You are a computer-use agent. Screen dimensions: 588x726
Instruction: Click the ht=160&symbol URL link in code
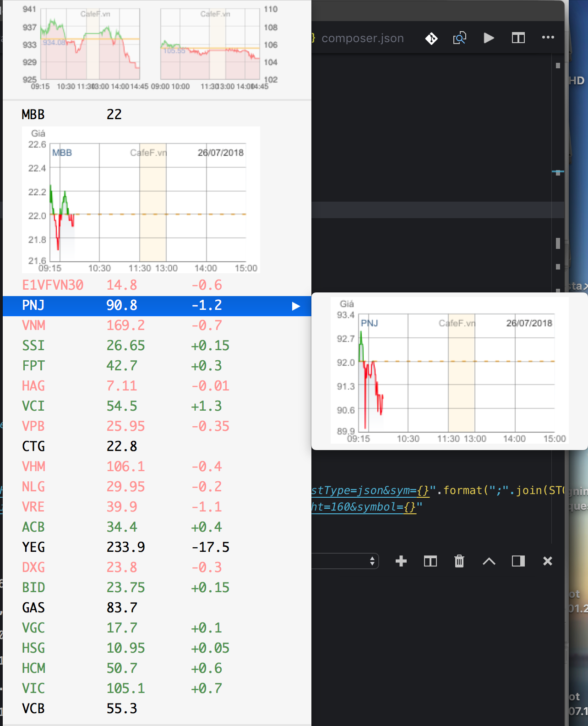click(364, 507)
